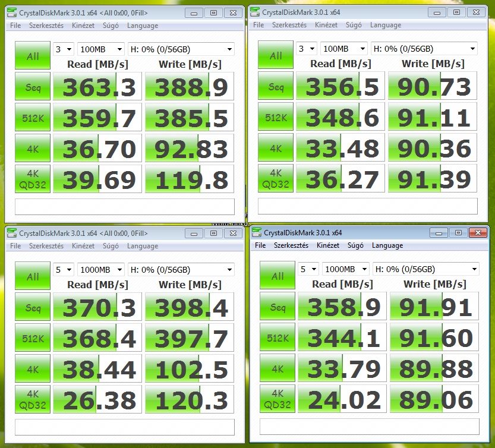
Task: Start the 4K test beside the 33.48 result
Action: [x=276, y=147]
